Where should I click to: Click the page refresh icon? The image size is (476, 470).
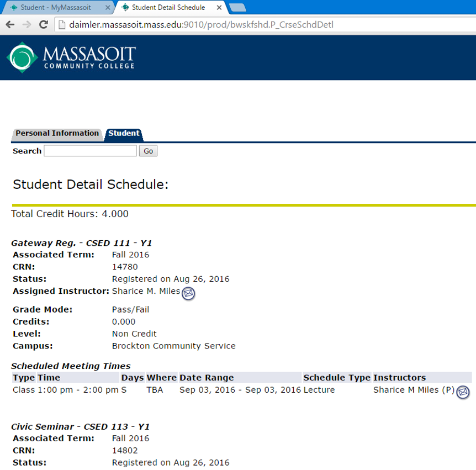pos(43,24)
